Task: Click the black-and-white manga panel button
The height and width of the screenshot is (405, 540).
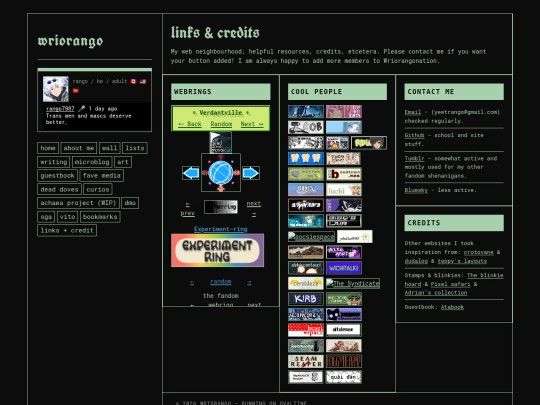Action: [306, 143]
